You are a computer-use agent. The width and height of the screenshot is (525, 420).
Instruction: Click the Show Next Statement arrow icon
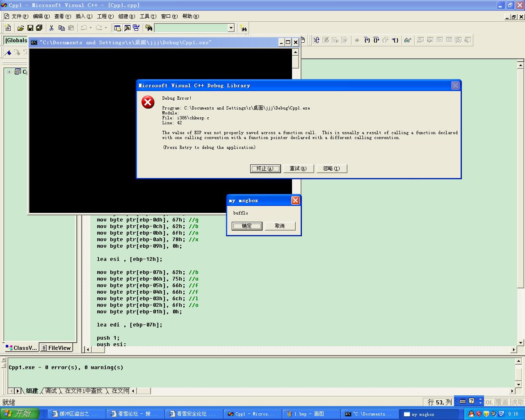(x=357, y=40)
